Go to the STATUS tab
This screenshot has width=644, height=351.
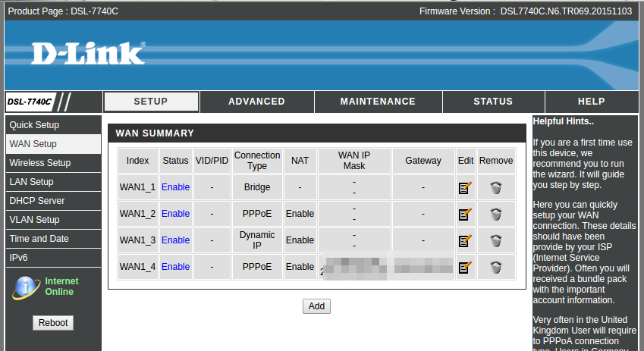492,102
